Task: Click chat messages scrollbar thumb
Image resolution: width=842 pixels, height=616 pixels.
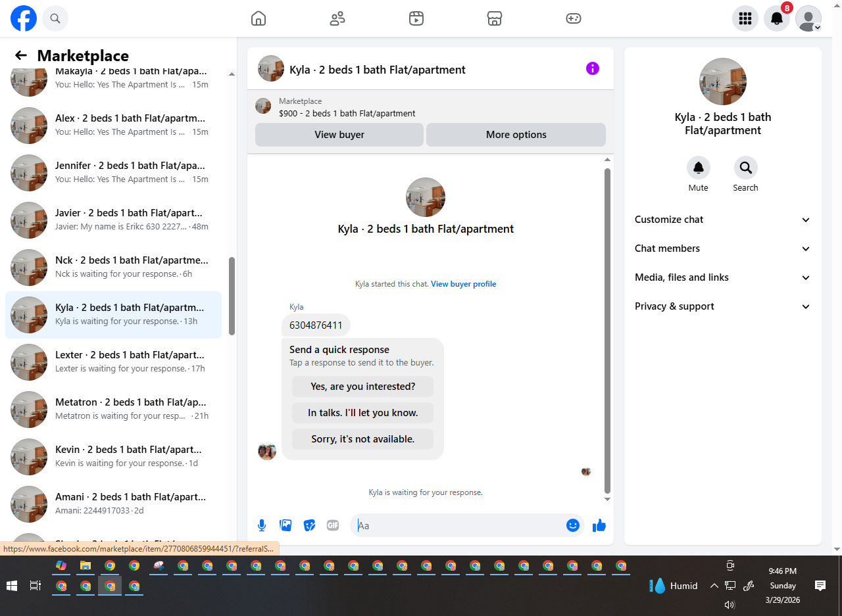Action: pos(607,330)
